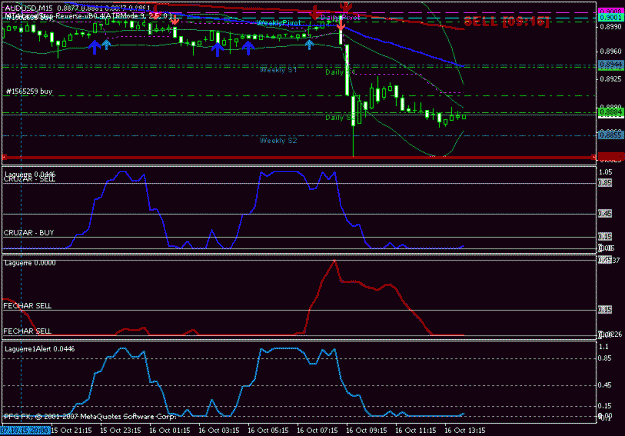
Task: Click small light-blue arrow beside leftmost blue arrow
Action: (106, 44)
